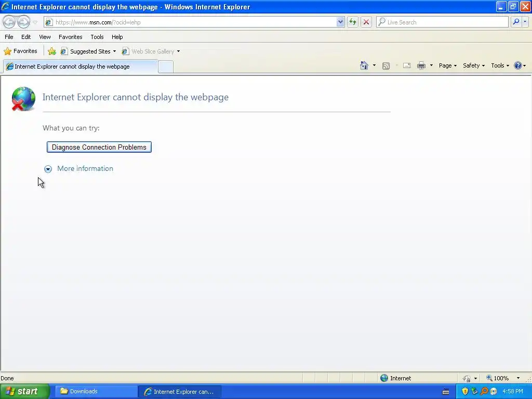Viewport: 532px width, 399px height.
Task: Click the msn.com address bar
Action: point(194,22)
